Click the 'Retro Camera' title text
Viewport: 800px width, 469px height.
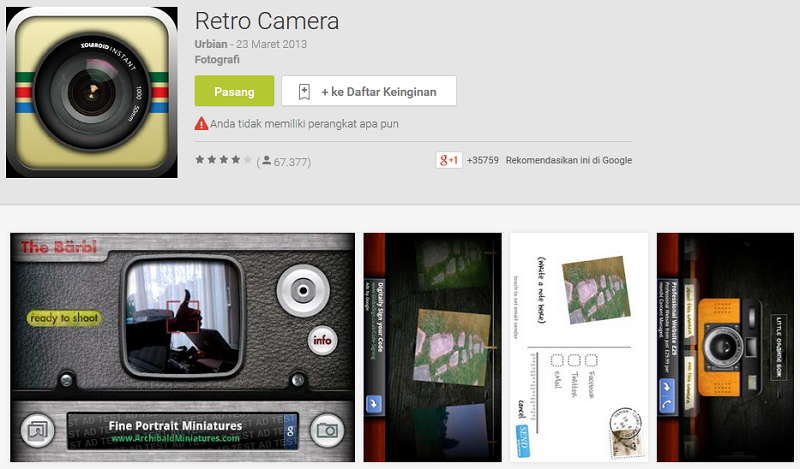tap(267, 21)
